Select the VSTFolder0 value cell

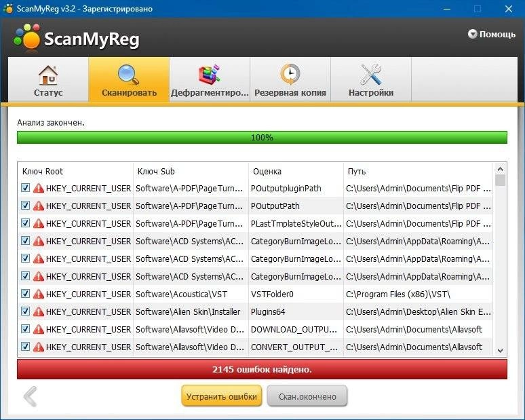[296, 294]
